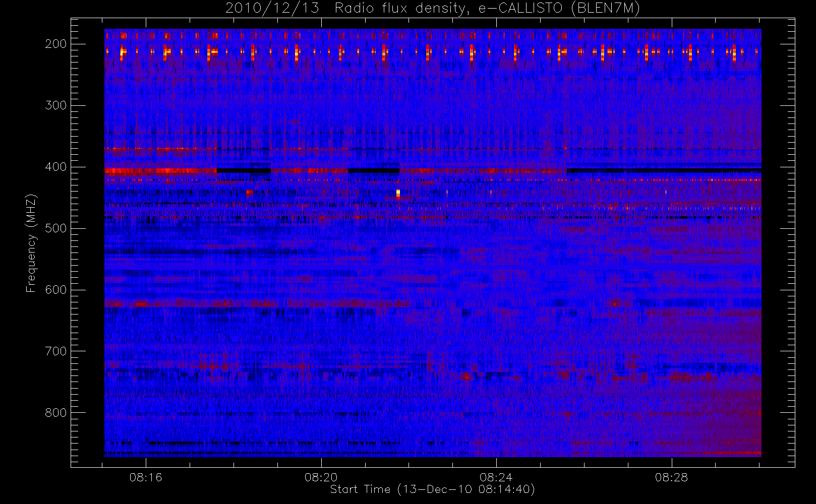This screenshot has width=816, height=504.
Task: Click the bright yellow burst near 440 MHz
Action: pyautogui.click(x=398, y=194)
